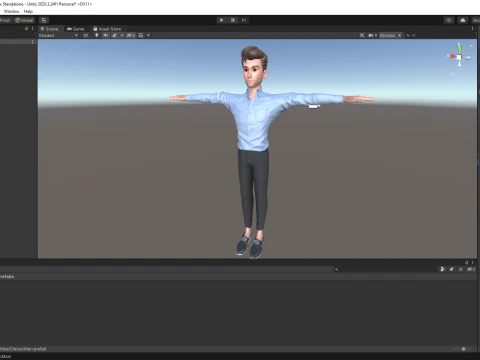
Task: Start Play mode with the Play button
Action: [221, 20]
